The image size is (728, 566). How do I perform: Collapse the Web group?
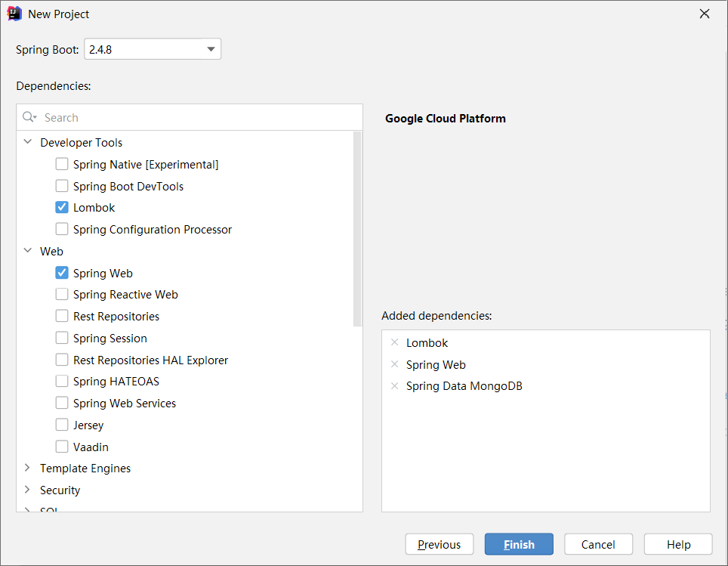click(x=28, y=250)
